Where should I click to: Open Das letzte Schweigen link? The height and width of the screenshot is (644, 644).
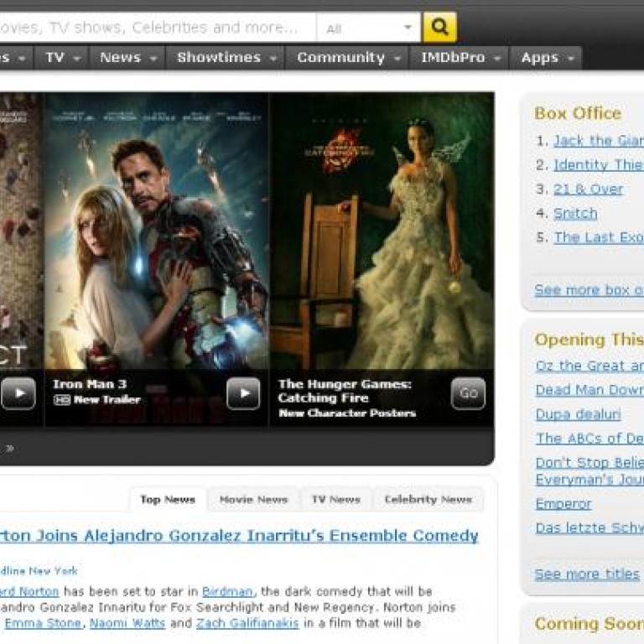[x=589, y=527]
